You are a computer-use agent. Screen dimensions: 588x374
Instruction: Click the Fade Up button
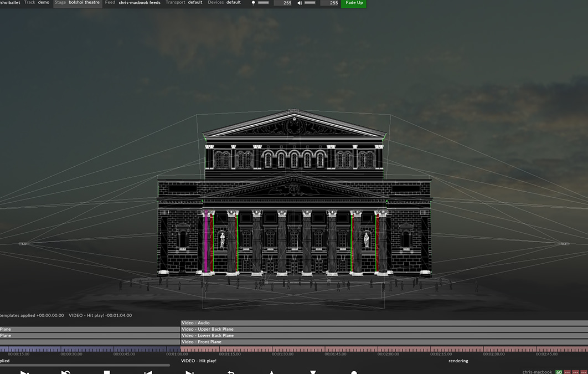pos(354,3)
